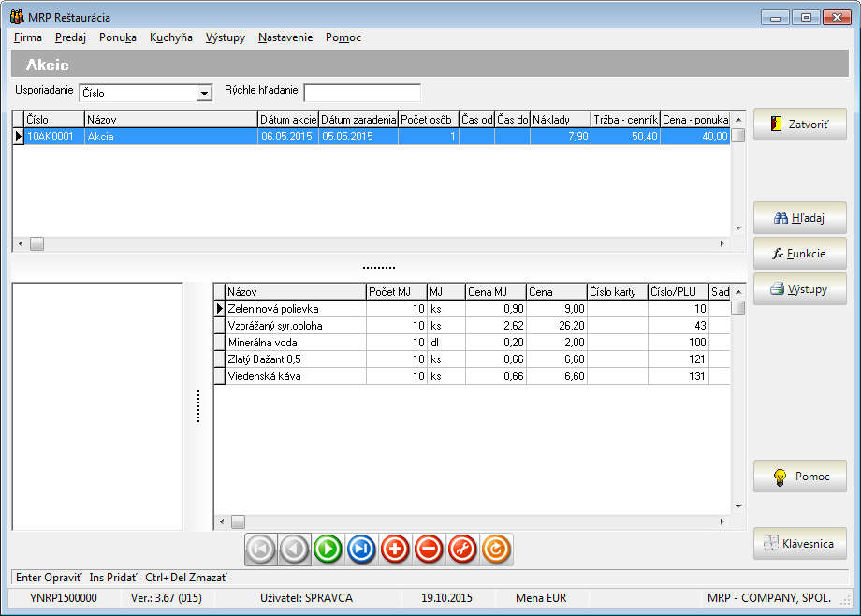Image resolution: width=861 pixels, height=616 pixels.
Task: Click the Rýchle hľadanie input field
Action: (362, 93)
